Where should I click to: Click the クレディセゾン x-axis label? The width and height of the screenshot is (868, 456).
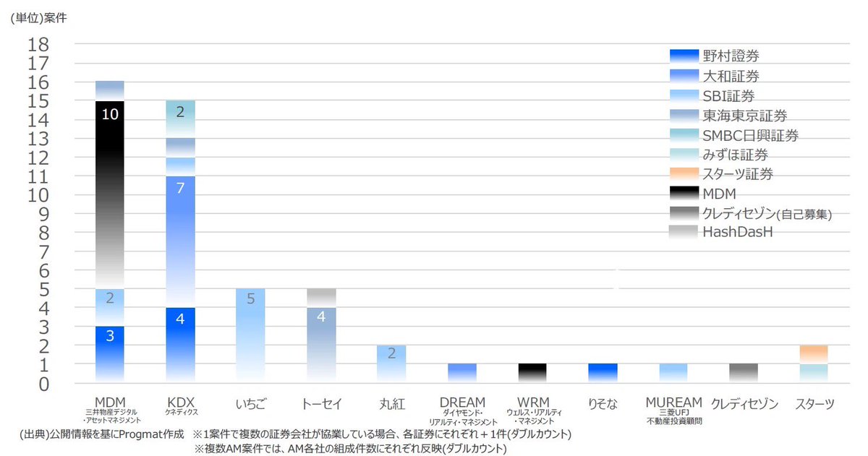tap(744, 403)
